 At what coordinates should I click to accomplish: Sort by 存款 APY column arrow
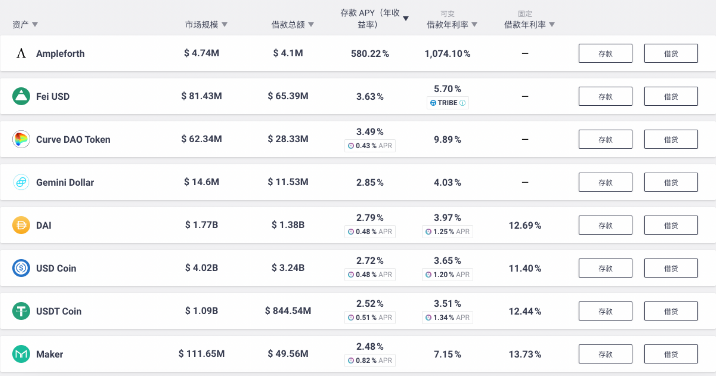tap(405, 18)
